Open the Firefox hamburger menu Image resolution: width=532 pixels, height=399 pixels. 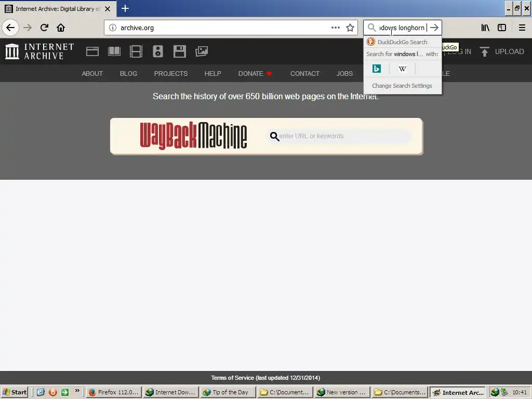(522, 28)
